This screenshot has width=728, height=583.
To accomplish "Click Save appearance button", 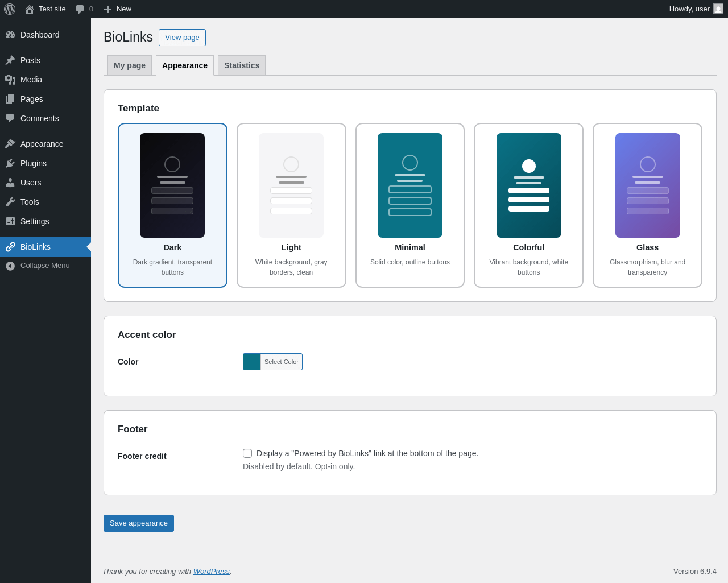I will 139,523.
